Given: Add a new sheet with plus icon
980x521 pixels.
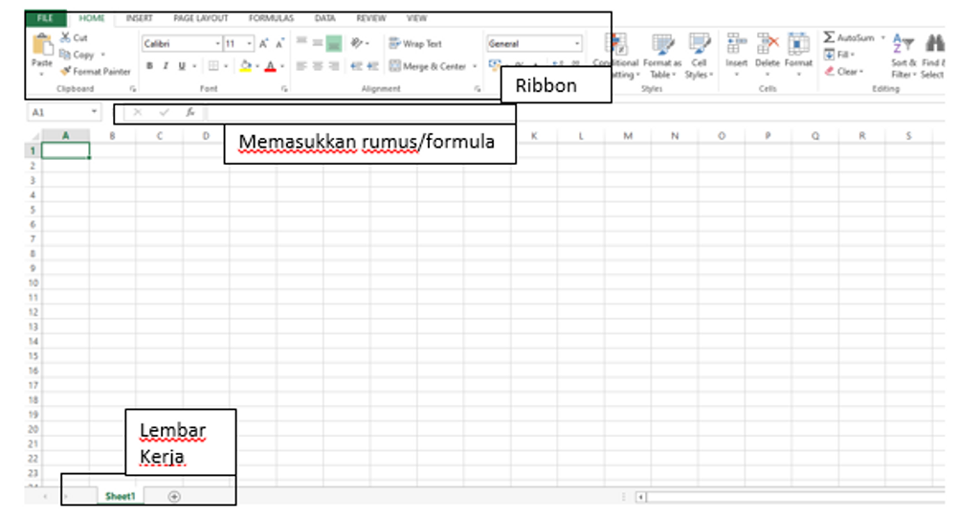Looking at the screenshot, I should (174, 496).
